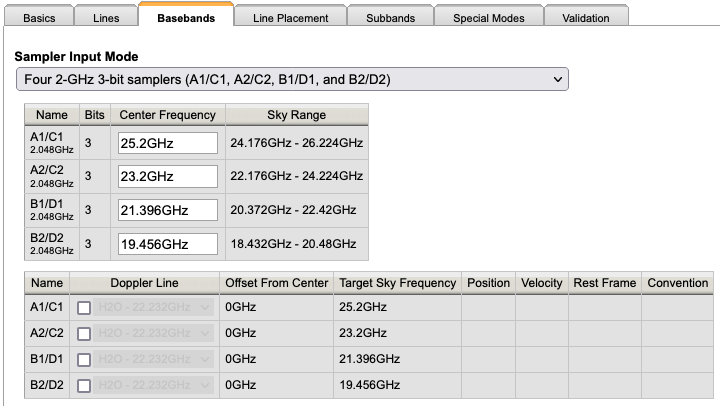Select the B2/D2 center frequency 19.456GHz field
The height and width of the screenshot is (406, 720).
coord(167,244)
